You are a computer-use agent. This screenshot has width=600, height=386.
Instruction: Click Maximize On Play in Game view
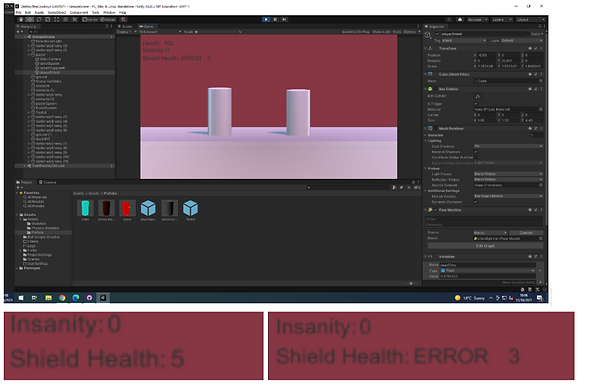[355, 32]
